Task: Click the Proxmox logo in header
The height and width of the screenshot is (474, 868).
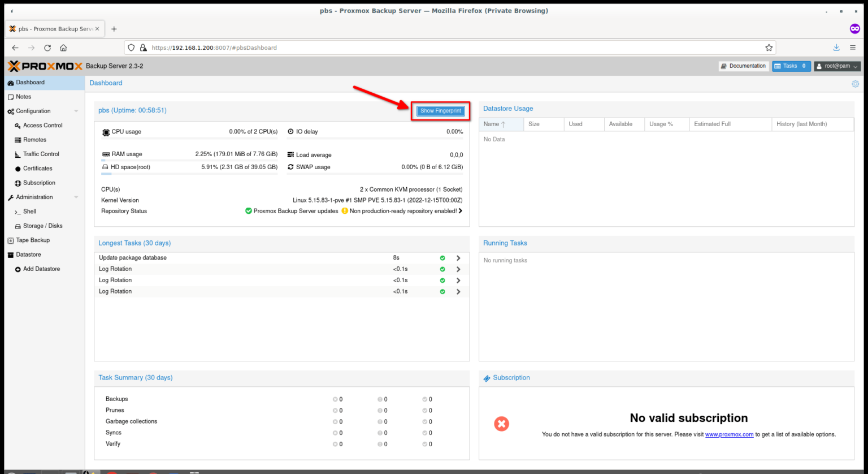Action: click(45, 66)
